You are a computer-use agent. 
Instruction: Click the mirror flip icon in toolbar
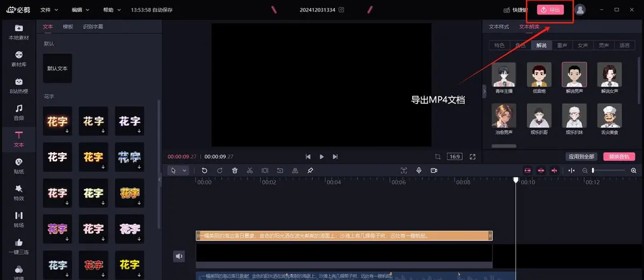pos(295,171)
